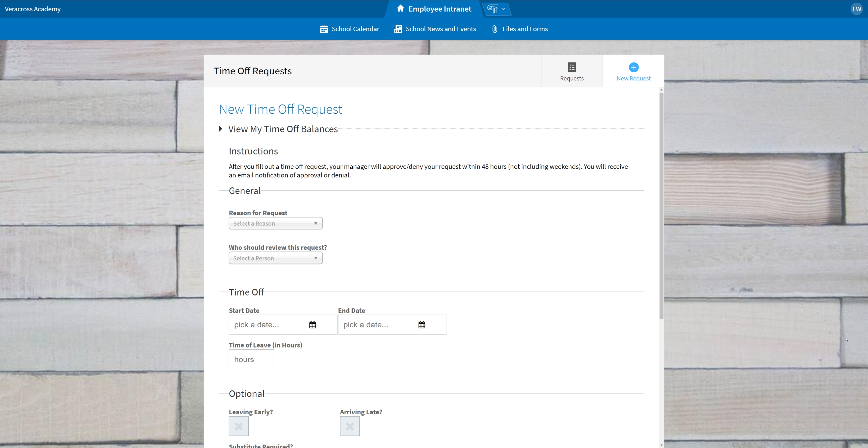
Task: Click the Requests list icon
Action: point(572,67)
